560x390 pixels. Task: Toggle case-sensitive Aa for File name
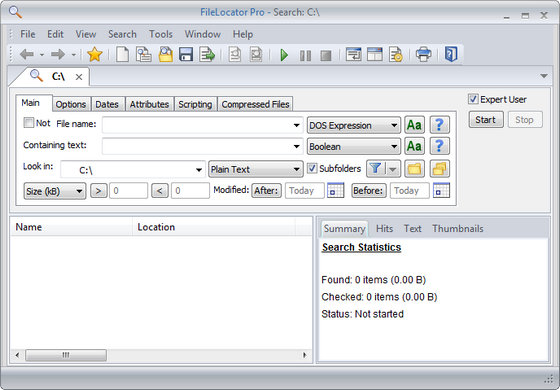[x=414, y=125]
